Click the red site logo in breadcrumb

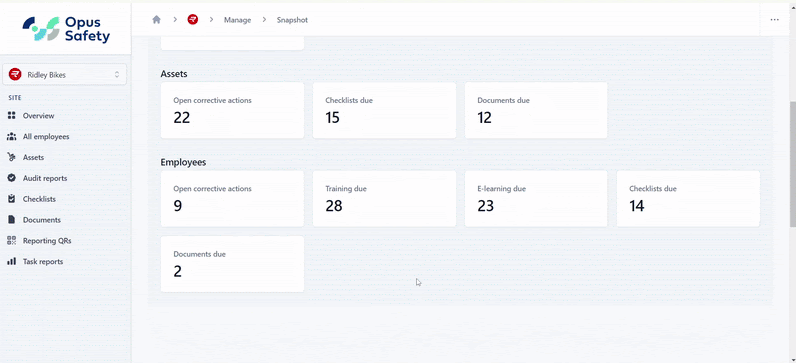(192, 20)
